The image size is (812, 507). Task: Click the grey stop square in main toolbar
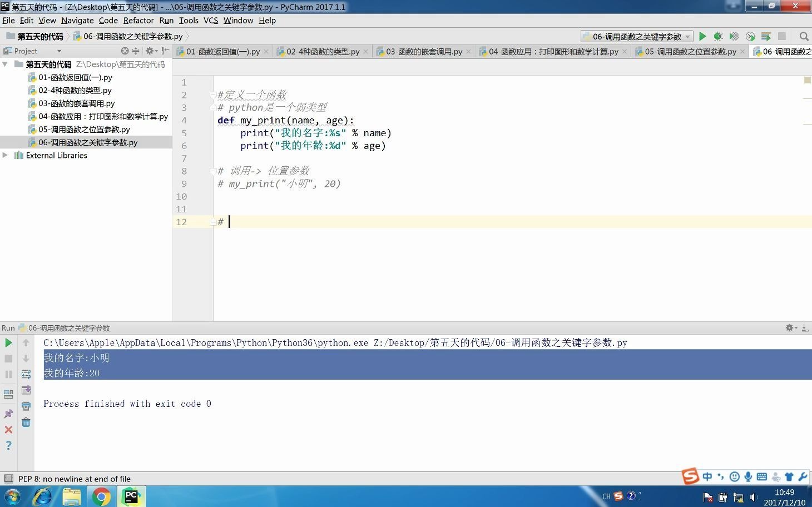point(782,36)
